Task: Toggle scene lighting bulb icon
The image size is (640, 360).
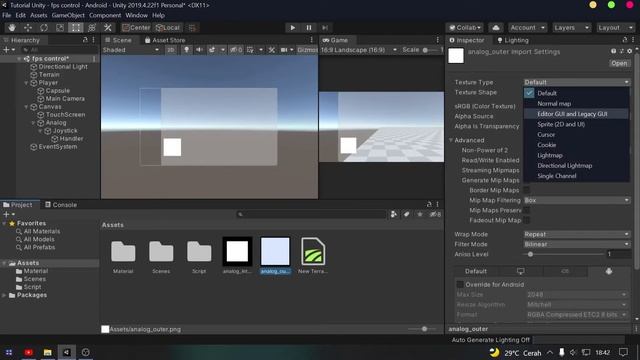Action: [x=187, y=50]
